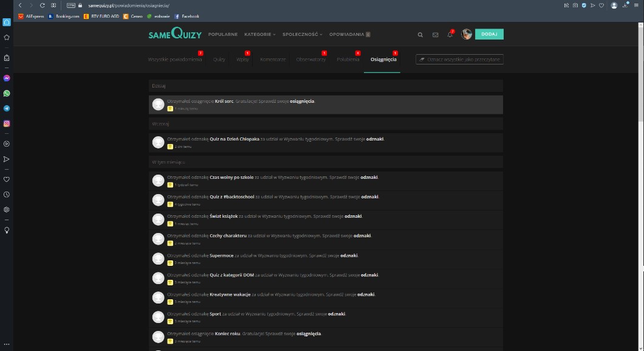Open WhatsApp in the browser sidebar

coord(7,94)
